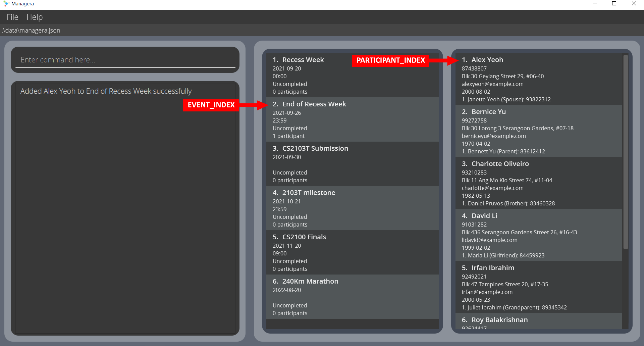Screen dimensions: 644x346
Task: Click Janette Yeoh next-of-kin entry
Action: [506, 99]
